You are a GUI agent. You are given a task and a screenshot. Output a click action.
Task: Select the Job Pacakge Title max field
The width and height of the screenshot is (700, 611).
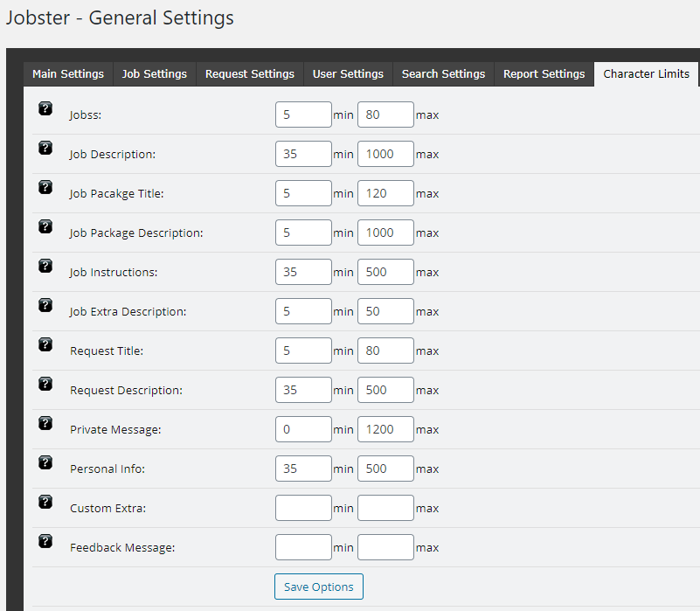[x=385, y=193]
